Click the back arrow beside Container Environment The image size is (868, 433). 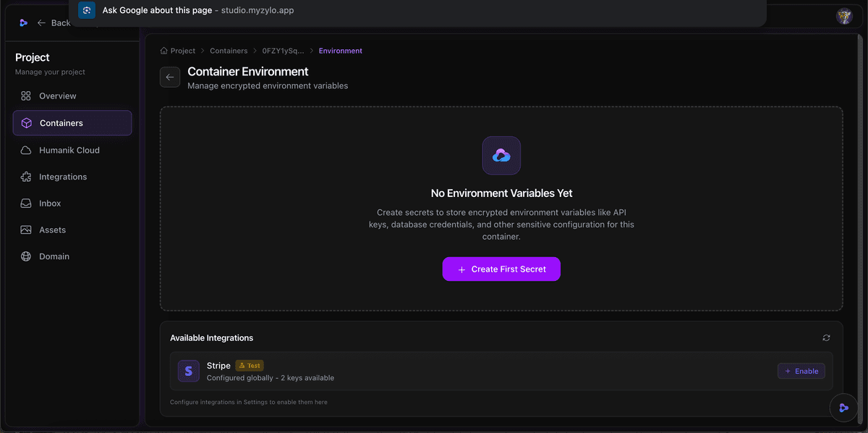point(169,77)
